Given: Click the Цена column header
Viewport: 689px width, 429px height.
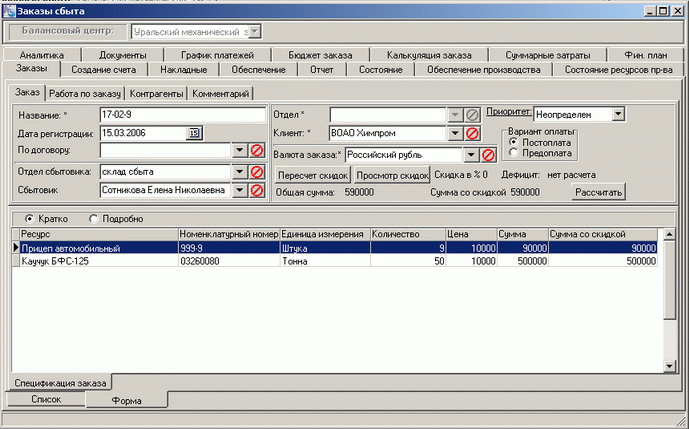Looking at the screenshot, I should point(471,234).
